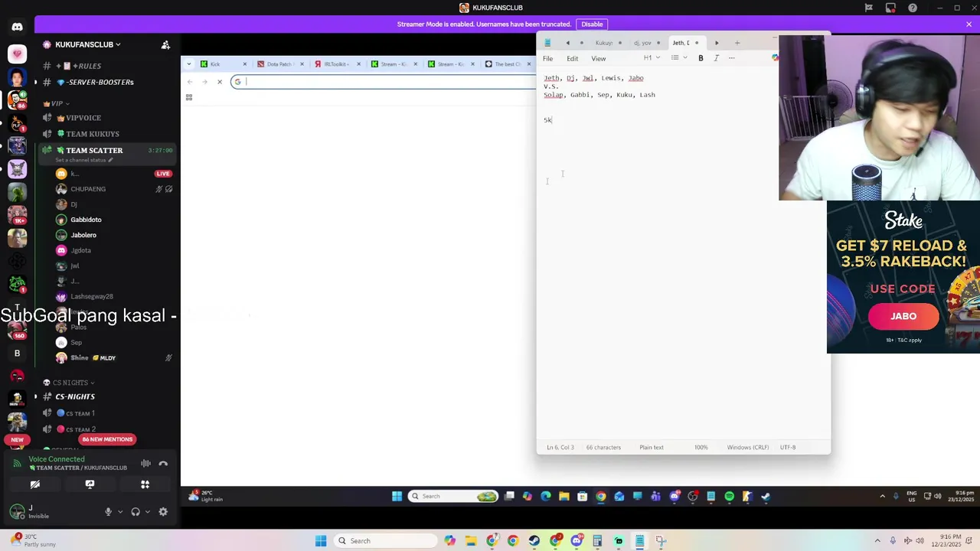Image resolution: width=980 pixels, height=551 pixels.
Task: Open microphone input options arrow
Action: point(119,512)
